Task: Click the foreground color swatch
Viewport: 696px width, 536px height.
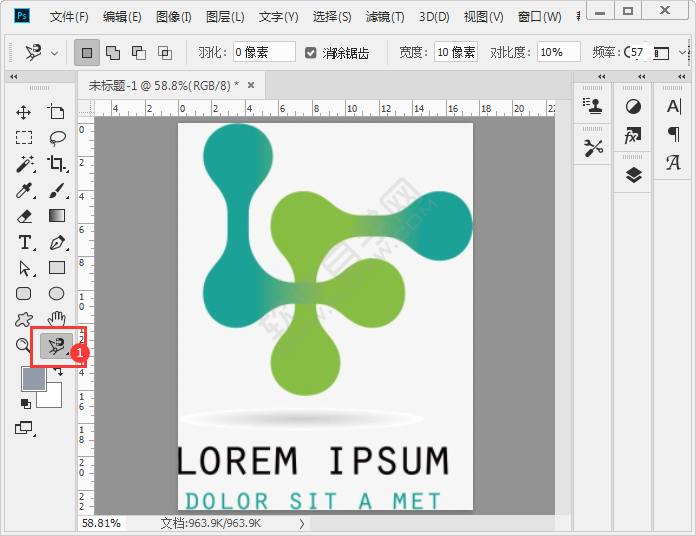Action: (33, 379)
